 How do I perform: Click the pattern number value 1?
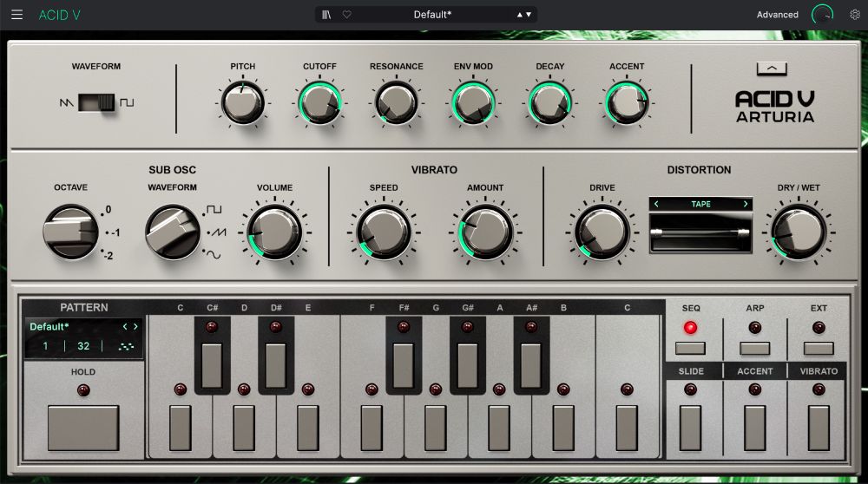[x=45, y=346]
